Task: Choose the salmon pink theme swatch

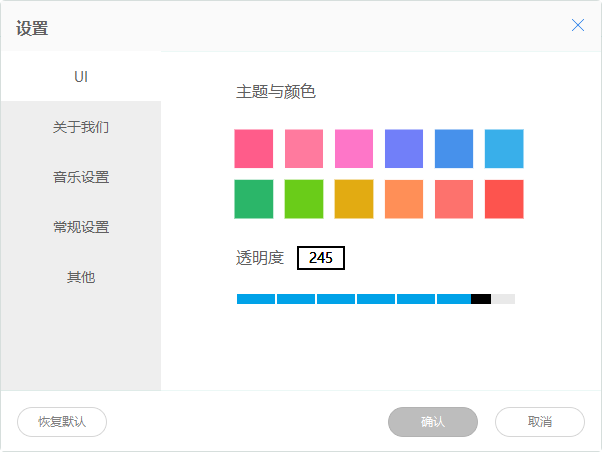Action: click(x=304, y=149)
